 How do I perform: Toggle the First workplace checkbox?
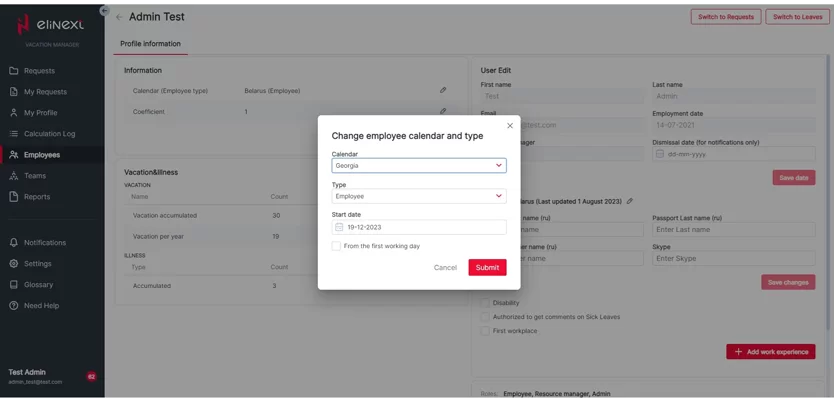click(x=485, y=331)
